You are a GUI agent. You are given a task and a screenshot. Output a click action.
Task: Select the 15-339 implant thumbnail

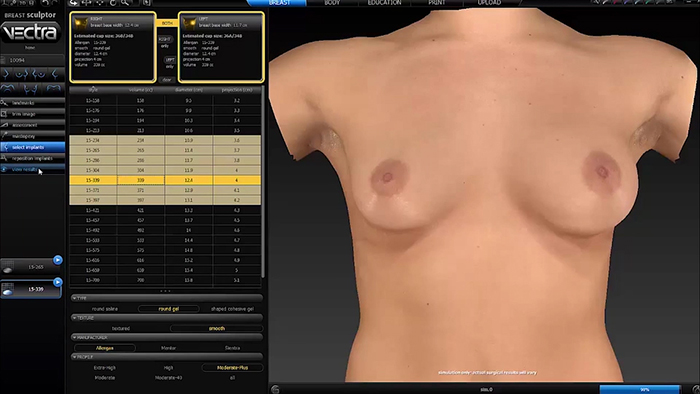tap(30, 289)
